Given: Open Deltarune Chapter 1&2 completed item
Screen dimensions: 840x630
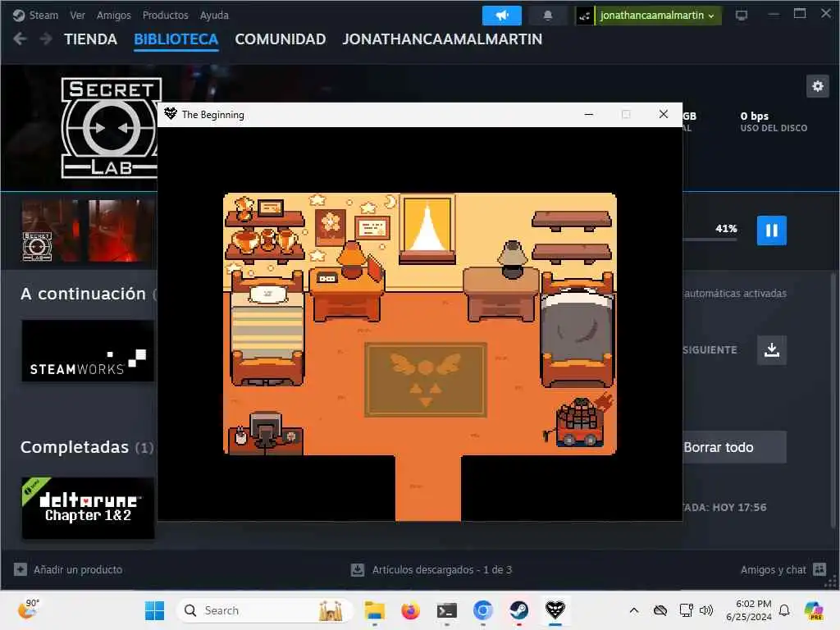Looking at the screenshot, I should (88, 508).
